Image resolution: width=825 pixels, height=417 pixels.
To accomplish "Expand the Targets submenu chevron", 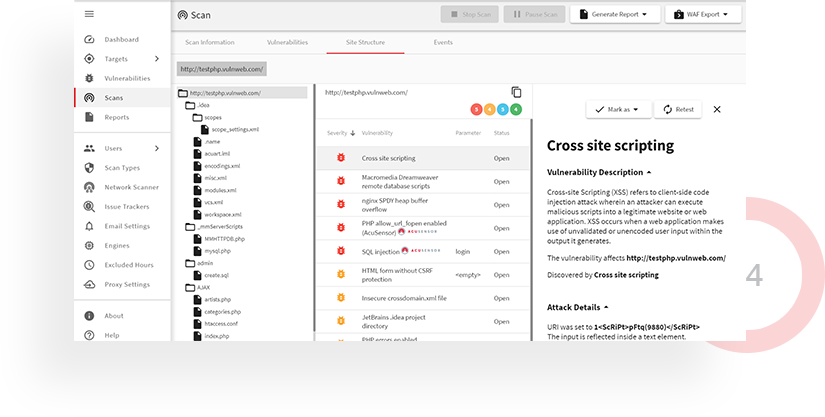I will 156,59.
